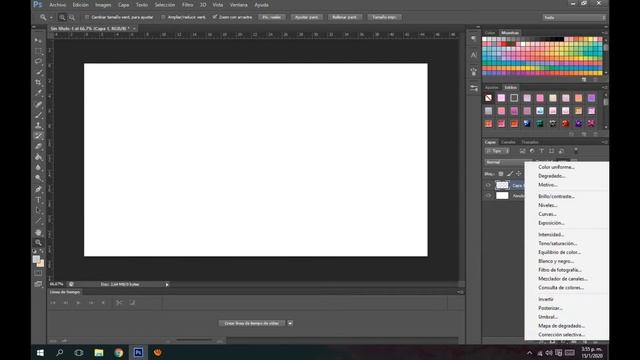The width and height of the screenshot is (640, 360).
Task: Open the Filtro menu
Action: [187, 5]
